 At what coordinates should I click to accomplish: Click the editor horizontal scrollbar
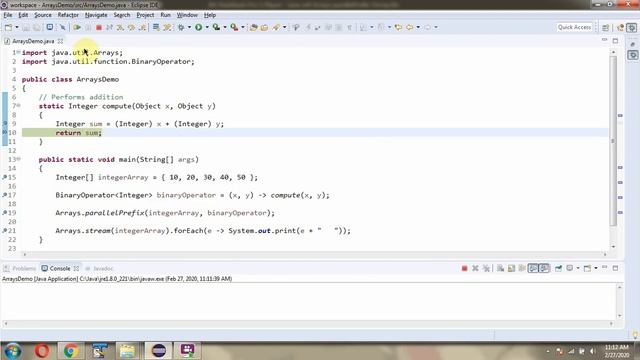[x=314, y=254]
